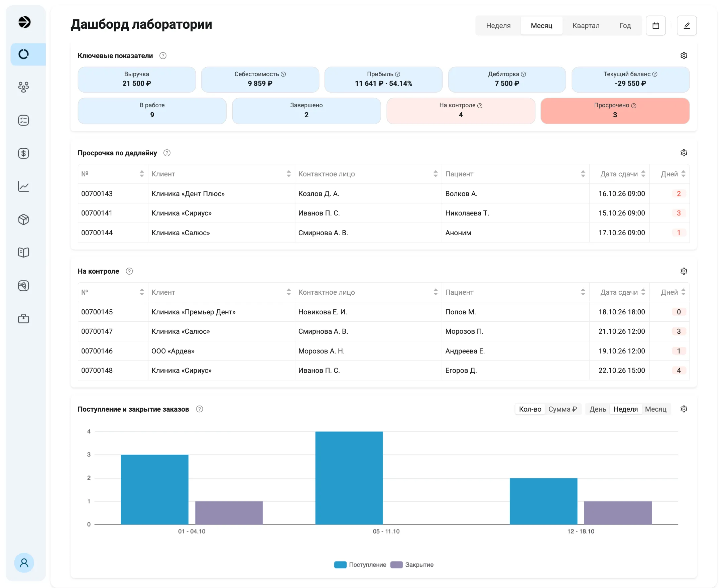
Task: Toggle Закрытие series in chart legend
Action: (x=412, y=565)
